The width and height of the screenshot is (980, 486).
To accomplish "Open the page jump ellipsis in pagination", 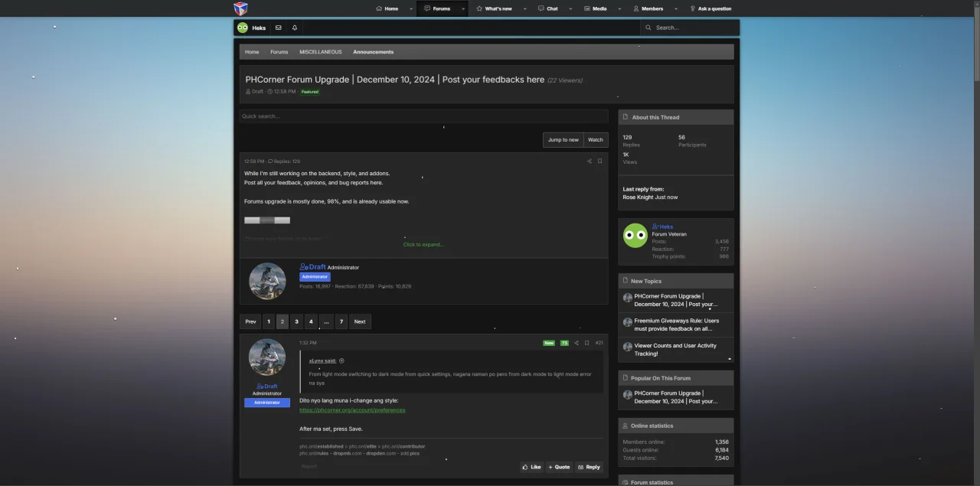I will (326, 321).
